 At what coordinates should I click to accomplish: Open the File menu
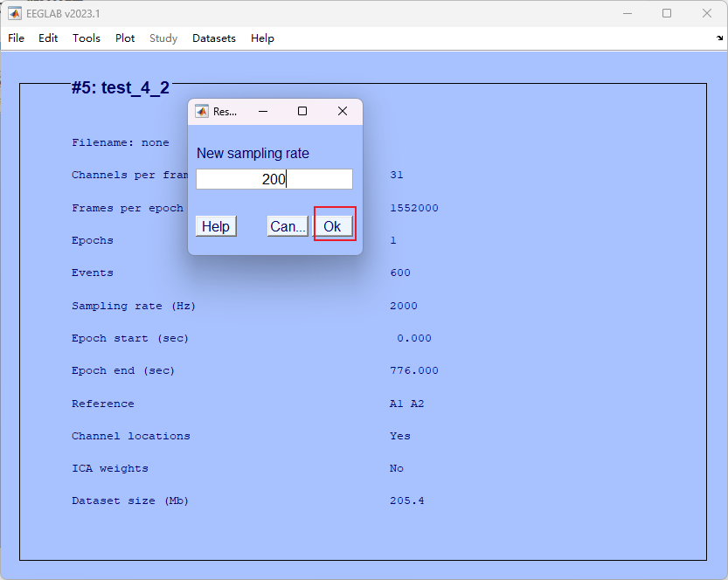pyautogui.click(x=17, y=38)
